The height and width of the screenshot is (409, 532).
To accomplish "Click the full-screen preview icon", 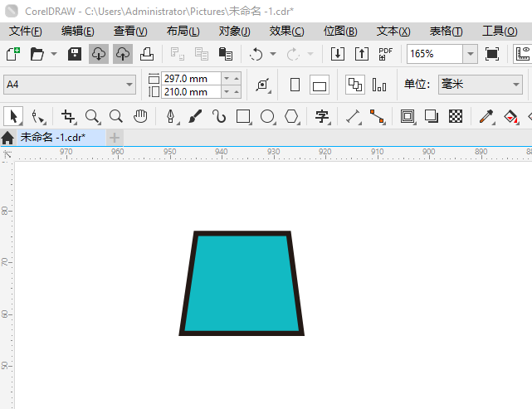I will pyautogui.click(x=492, y=54).
